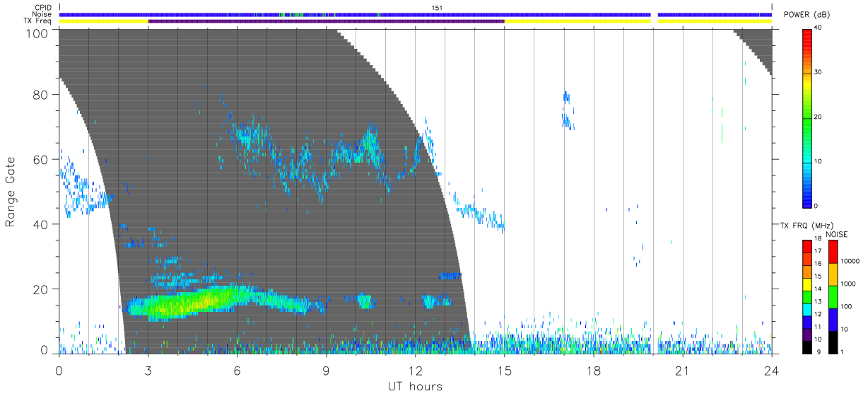Click the UT hours axis title
The image size is (868, 401).
tap(415, 387)
